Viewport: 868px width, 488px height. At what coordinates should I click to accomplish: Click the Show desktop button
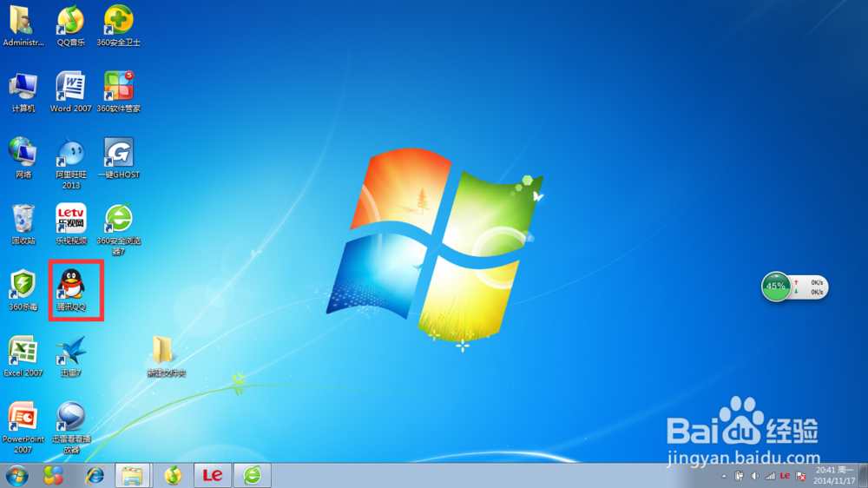pyautogui.click(x=863, y=476)
